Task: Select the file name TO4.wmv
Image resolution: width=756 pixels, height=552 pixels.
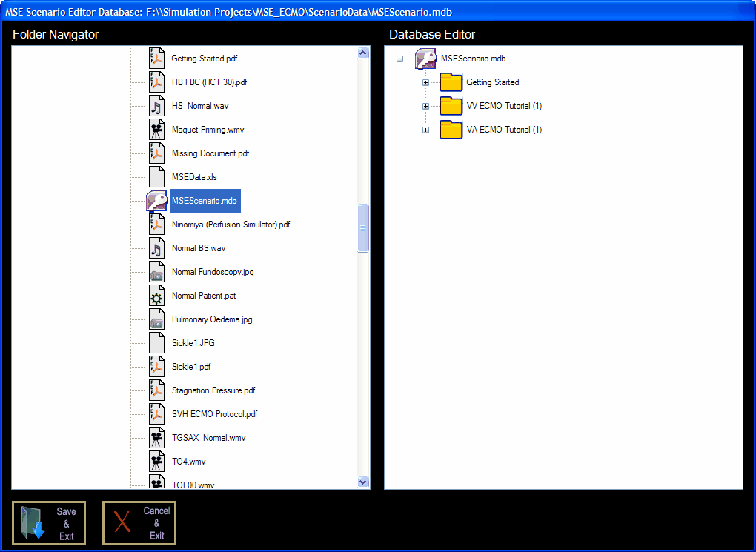Action: point(188,462)
